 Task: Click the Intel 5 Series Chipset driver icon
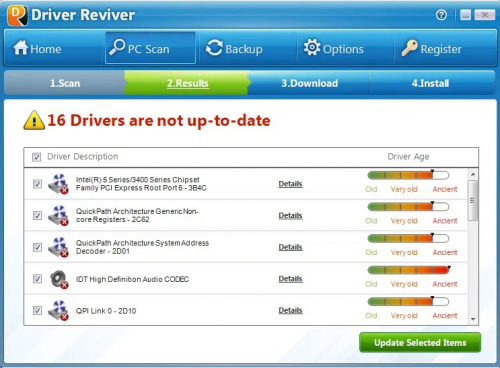pyautogui.click(x=58, y=184)
